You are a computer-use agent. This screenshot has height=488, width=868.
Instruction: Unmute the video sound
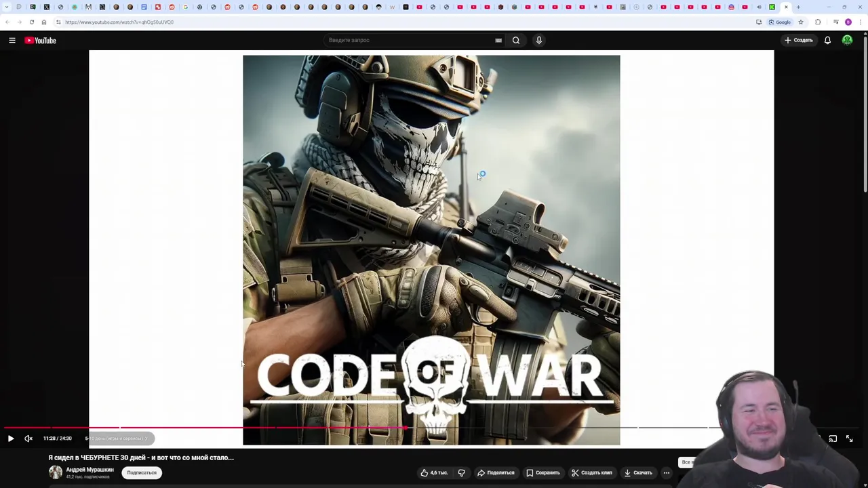coord(28,439)
